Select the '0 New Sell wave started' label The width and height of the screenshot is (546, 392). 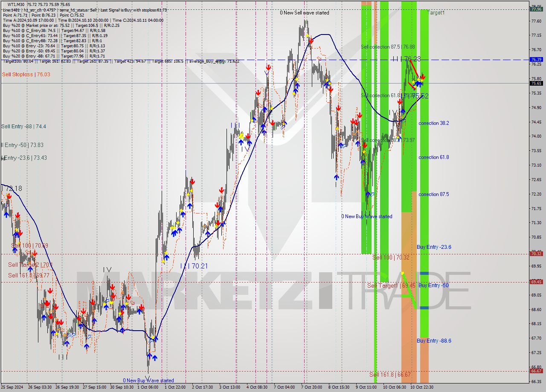click(305, 13)
